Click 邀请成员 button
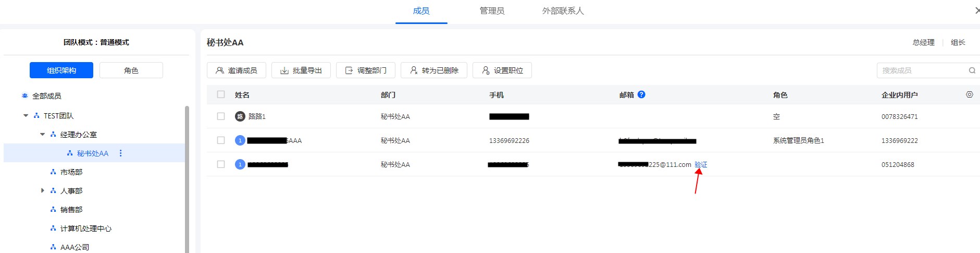The image size is (980, 253). 237,70
